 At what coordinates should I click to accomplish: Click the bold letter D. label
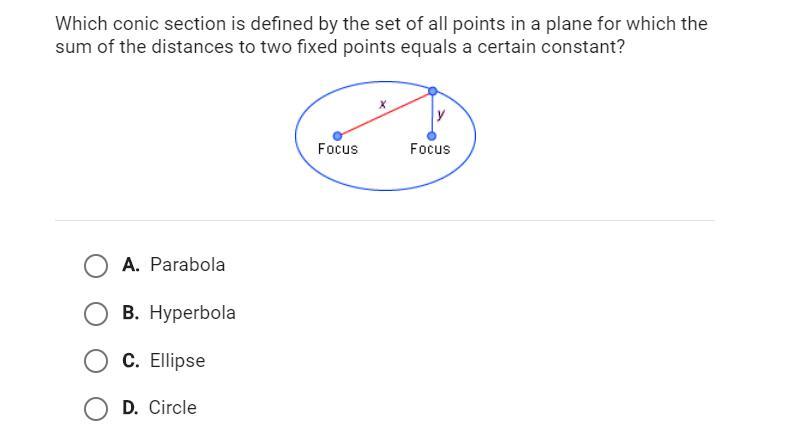[130, 408]
